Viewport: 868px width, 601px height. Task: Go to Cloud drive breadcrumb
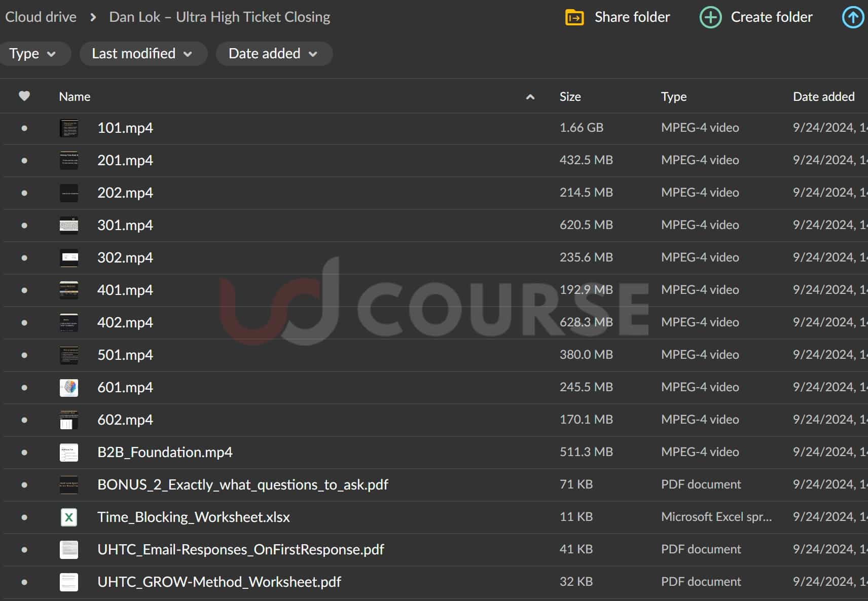pyautogui.click(x=41, y=17)
